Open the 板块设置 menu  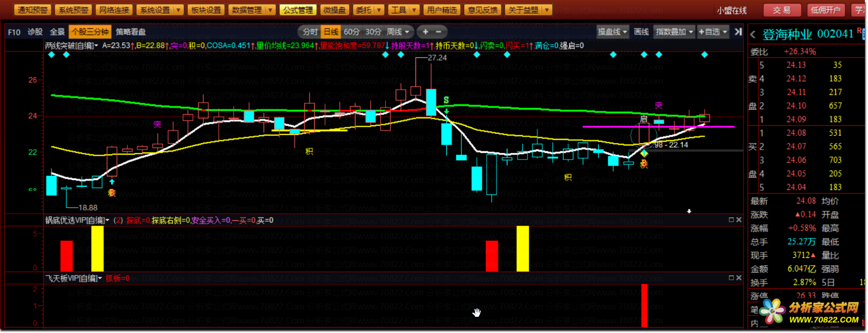click(206, 10)
